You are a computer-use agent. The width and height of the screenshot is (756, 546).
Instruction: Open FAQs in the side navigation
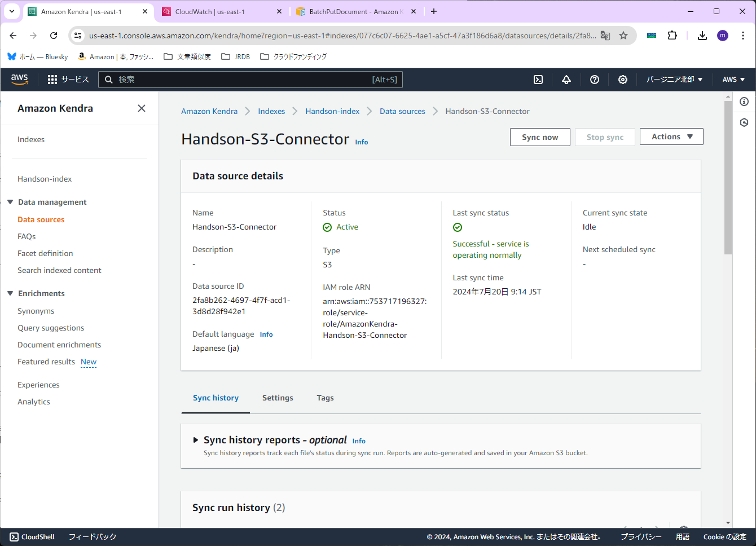point(27,236)
